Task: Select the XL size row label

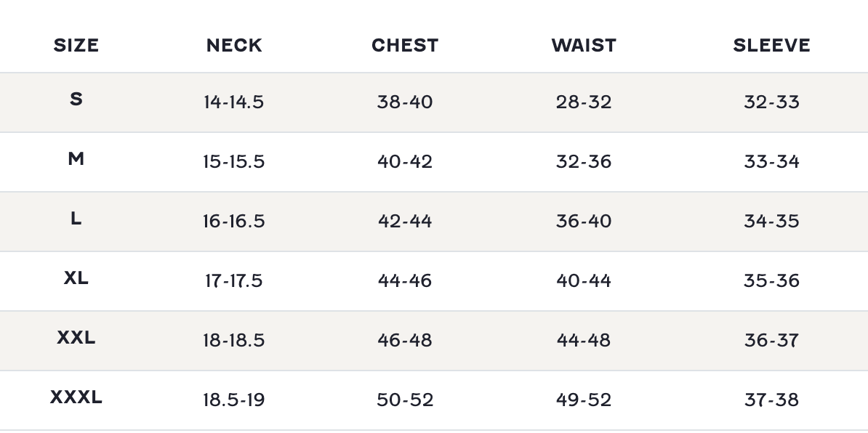Action: (x=76, y=278)
